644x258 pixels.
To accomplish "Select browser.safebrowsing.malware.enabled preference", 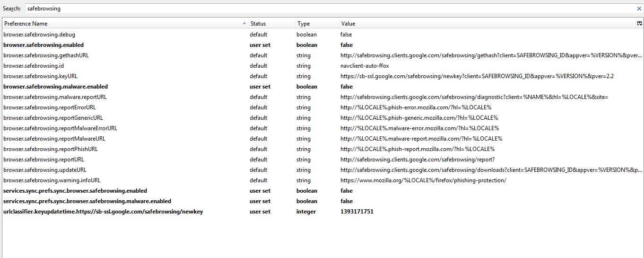I will 55,87.
